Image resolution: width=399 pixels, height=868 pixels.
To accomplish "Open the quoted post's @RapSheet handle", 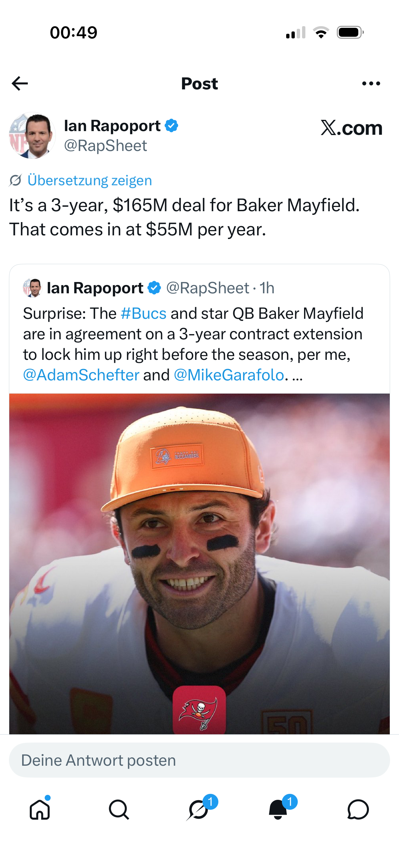I will [208, 288].
